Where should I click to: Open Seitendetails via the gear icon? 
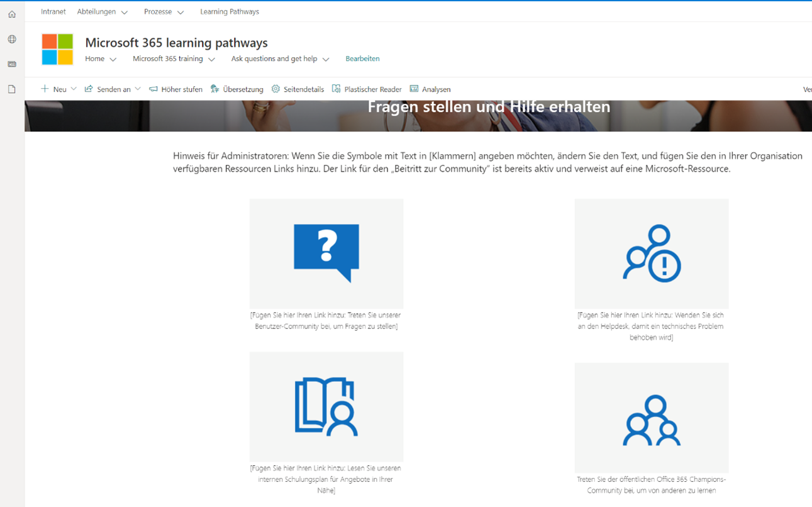pos(298,89)
